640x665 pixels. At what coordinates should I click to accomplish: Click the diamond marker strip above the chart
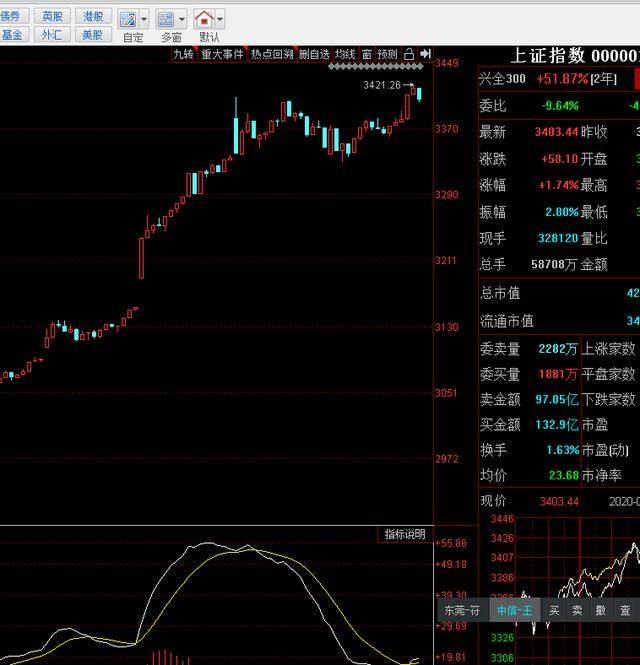click(x=376, y=67)
